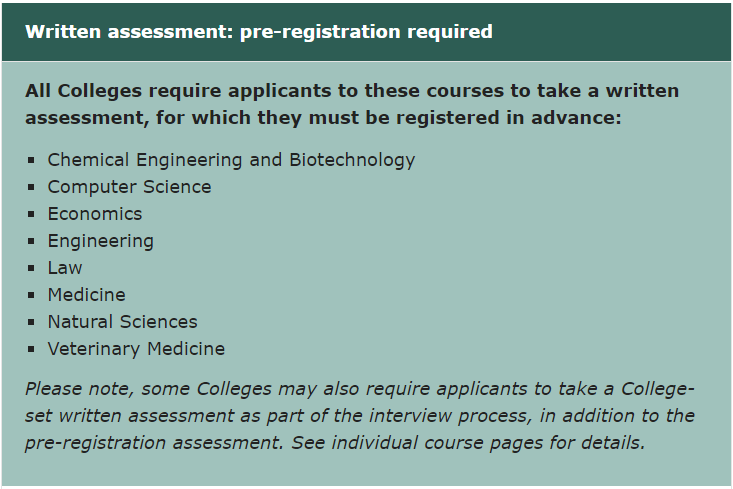The image size is (733, 489).
Task: Select Law from the course list
Action: coord(65,268)
